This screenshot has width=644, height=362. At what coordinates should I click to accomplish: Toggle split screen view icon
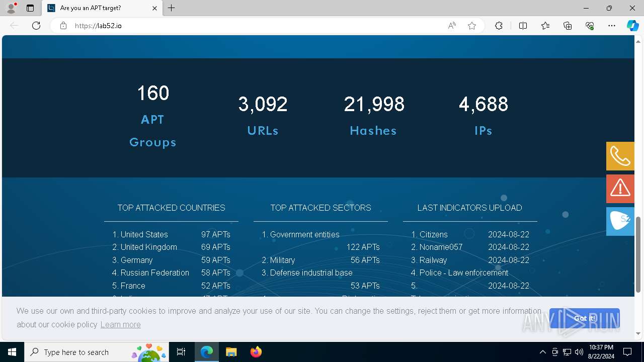(523, 26)
